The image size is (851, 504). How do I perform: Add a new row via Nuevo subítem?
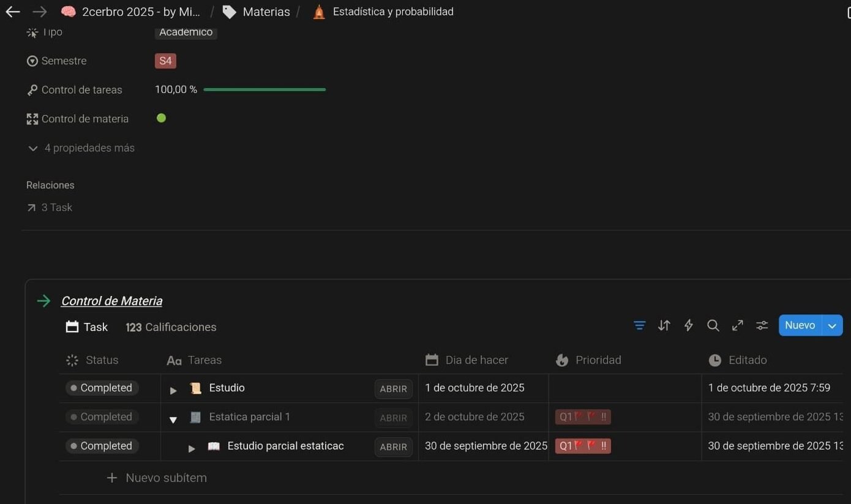pos(157,478)
